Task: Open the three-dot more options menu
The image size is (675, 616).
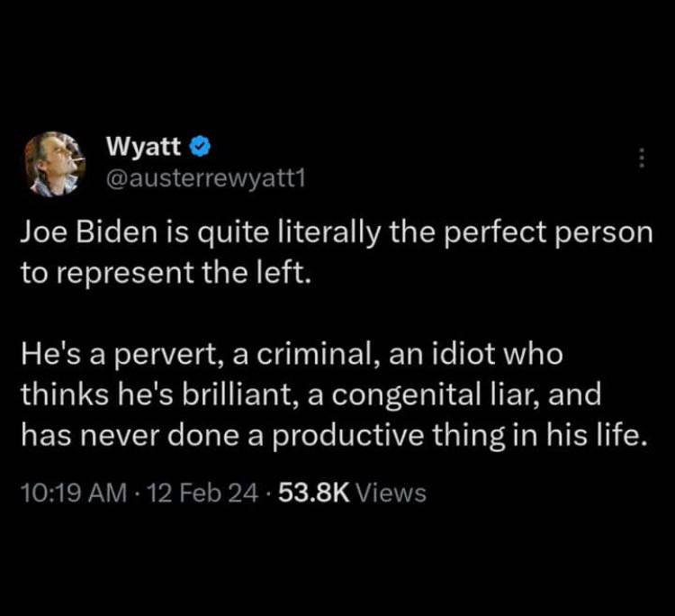Action: pyautogui.click(x=642, y=158)
